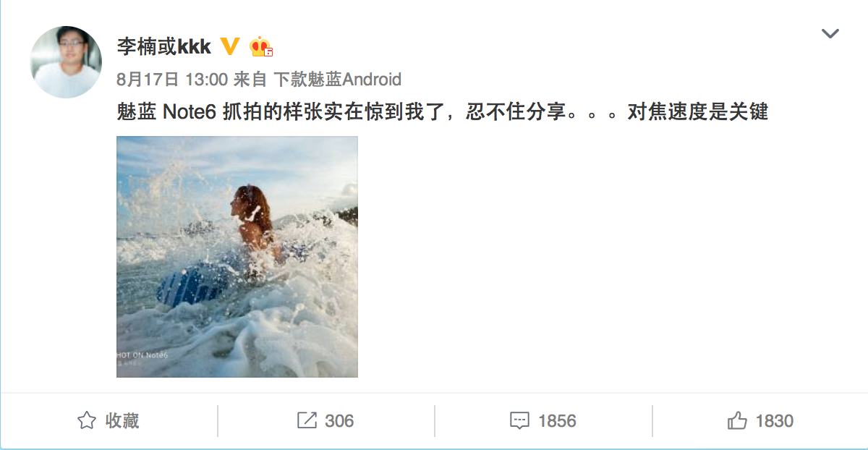
Task: Click the crown membership icon
Action: [x=261, y=47]
